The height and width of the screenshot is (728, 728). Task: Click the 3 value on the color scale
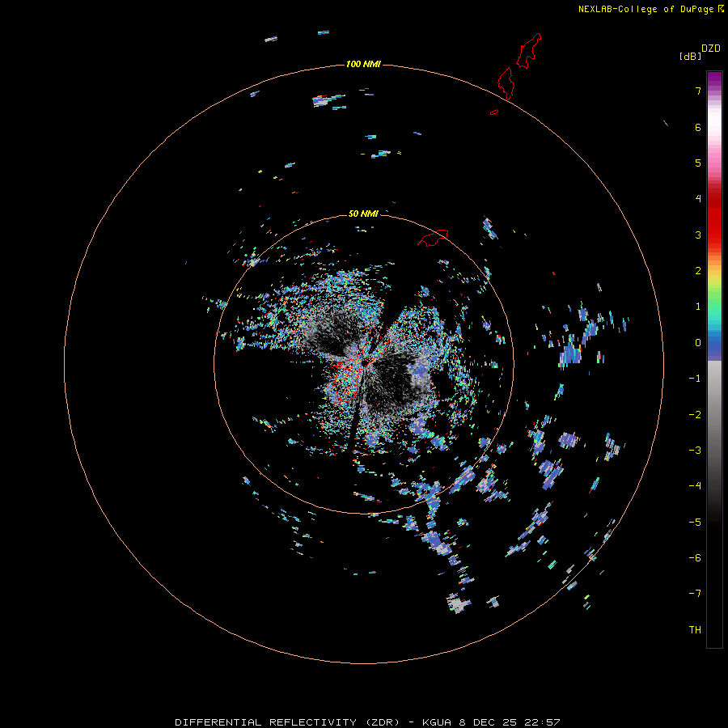(x=698, y=235)
